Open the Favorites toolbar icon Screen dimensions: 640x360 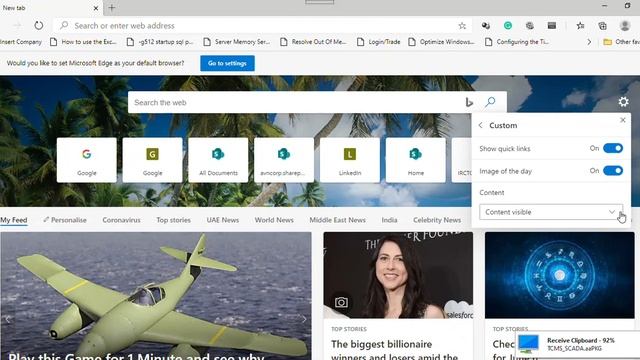click(580, 26)
